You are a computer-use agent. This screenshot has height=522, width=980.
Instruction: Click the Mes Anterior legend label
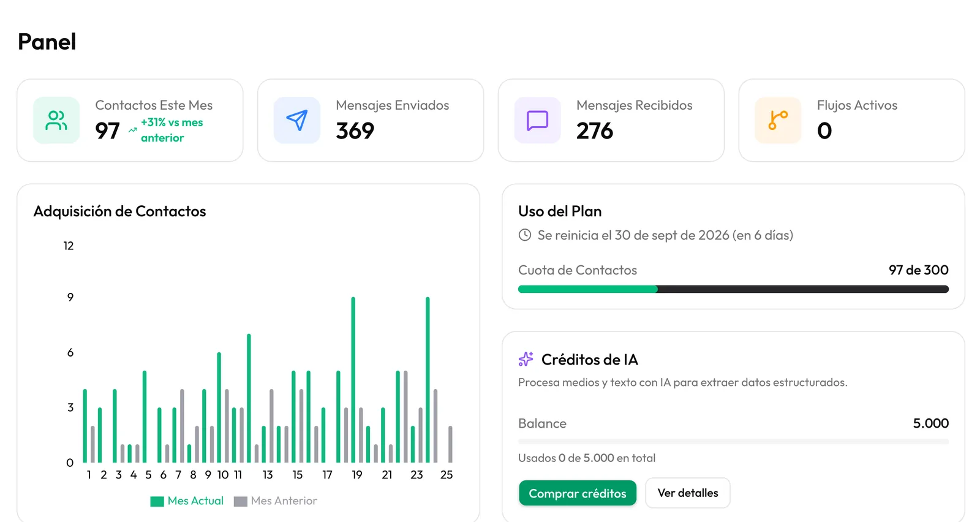tap(284, 501)
